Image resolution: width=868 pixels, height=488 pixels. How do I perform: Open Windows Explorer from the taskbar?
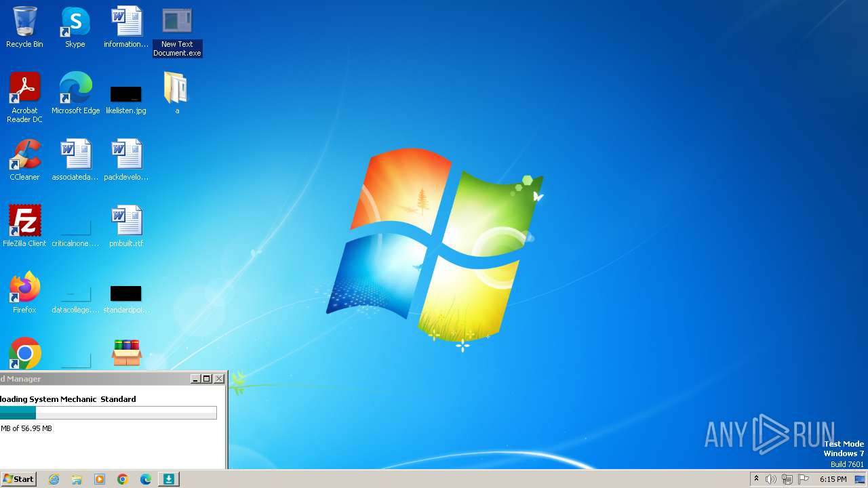click(77, 479)
